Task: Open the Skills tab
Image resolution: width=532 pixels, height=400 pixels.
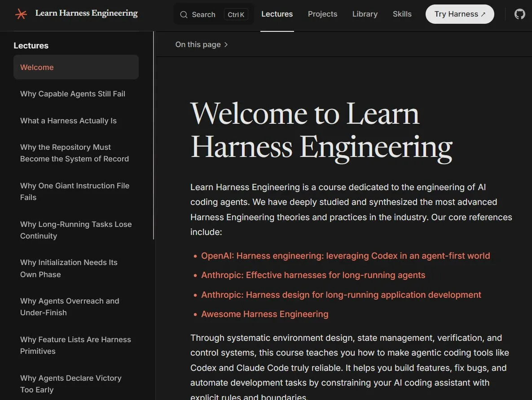Action: click(402, 14)
